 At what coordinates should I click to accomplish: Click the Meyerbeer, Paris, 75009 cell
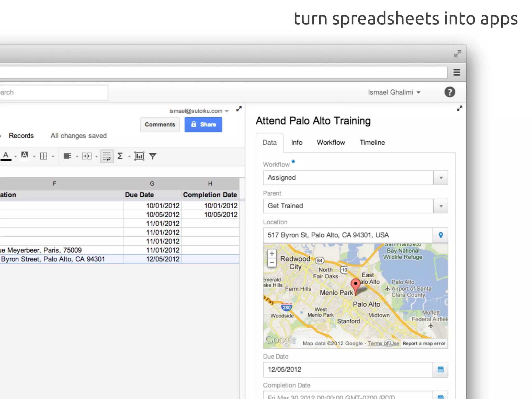coord(61,250)
